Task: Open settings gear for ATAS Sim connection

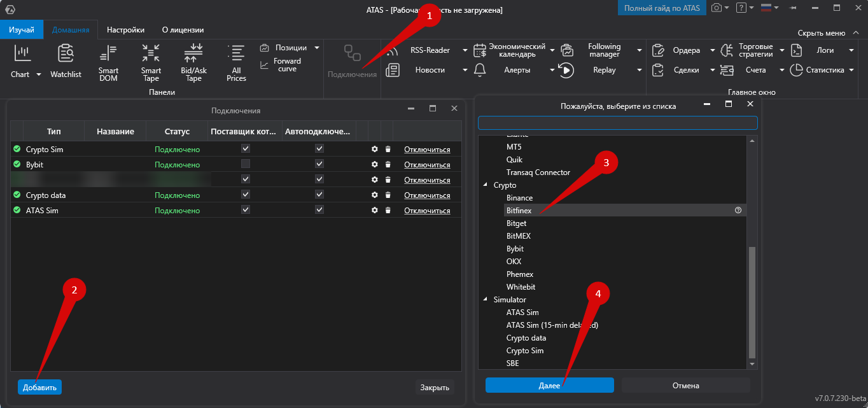Action: (x=375, y=210)
